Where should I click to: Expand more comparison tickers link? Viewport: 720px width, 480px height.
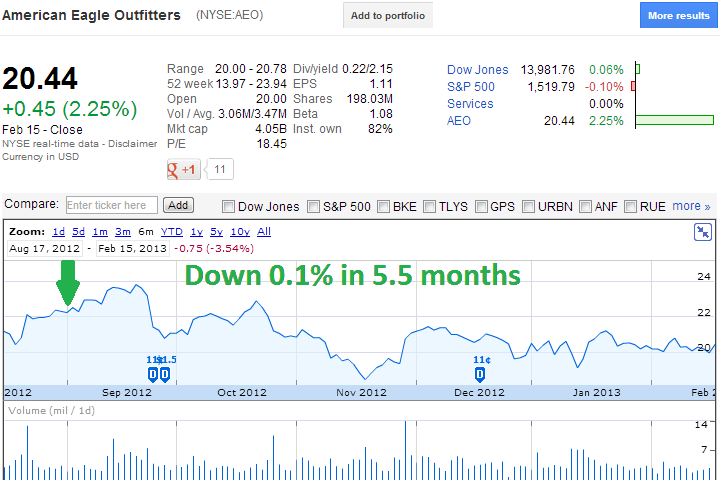click(x=691, y=206)
